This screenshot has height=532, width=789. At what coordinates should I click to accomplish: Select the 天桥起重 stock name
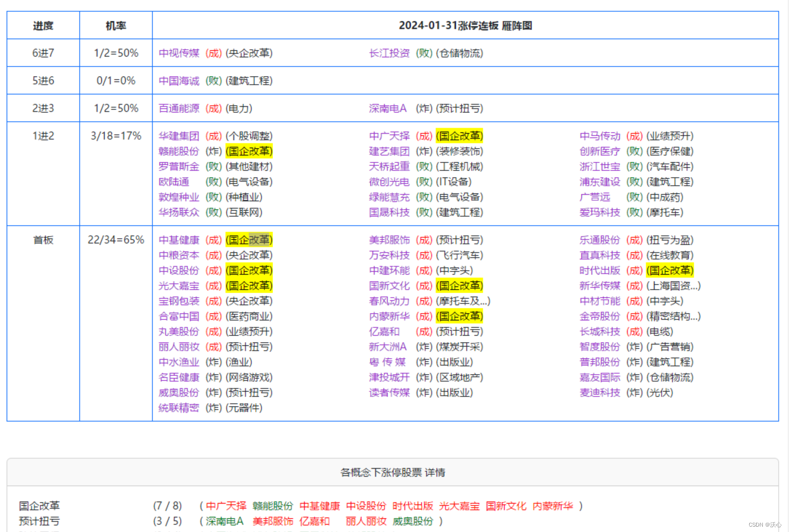pos(389,167)
